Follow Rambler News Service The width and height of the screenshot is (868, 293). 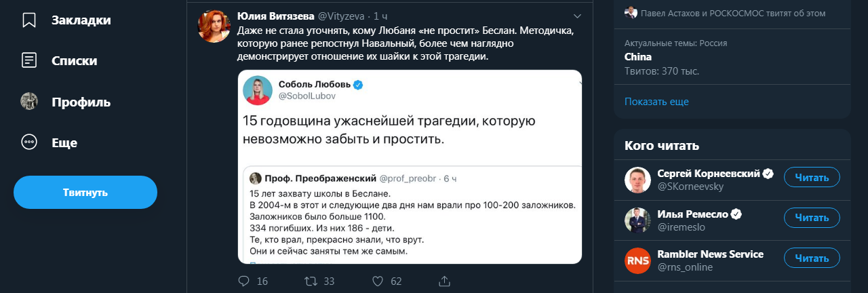point(812,258)
